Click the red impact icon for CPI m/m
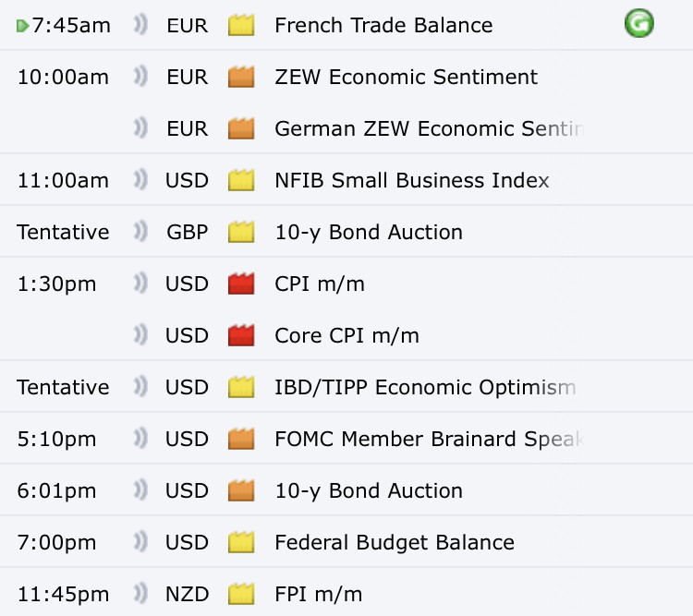Viewport: 693px width, 616px height. [x=241, y=284]
